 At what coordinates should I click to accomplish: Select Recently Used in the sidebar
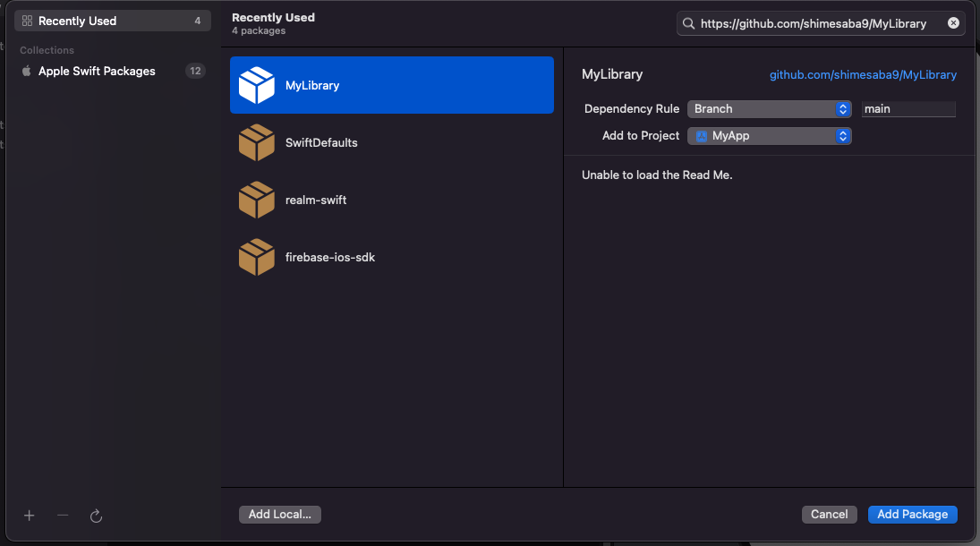113,21
